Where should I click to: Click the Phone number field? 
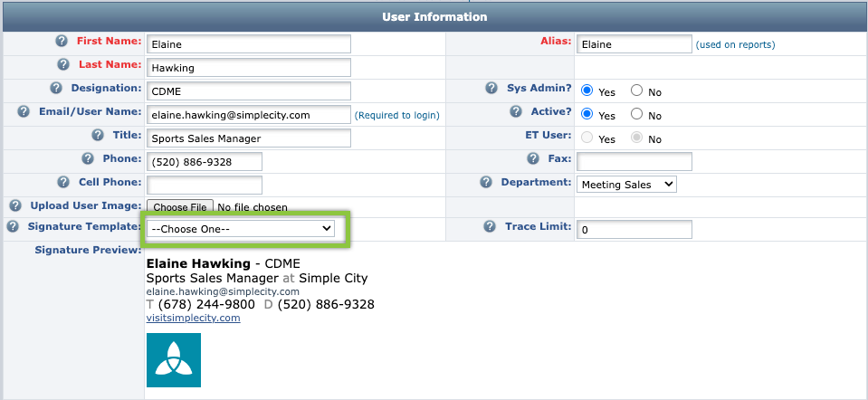point(205,162)
